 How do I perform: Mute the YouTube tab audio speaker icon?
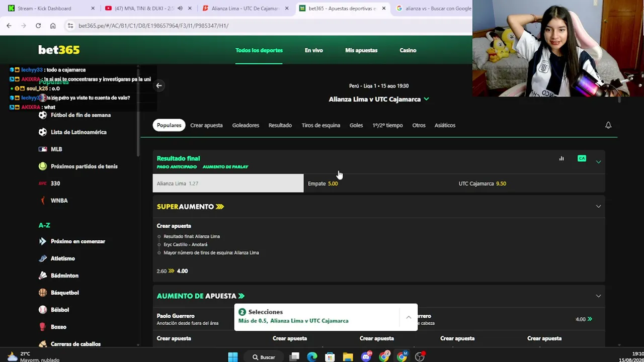pos(180,9)
